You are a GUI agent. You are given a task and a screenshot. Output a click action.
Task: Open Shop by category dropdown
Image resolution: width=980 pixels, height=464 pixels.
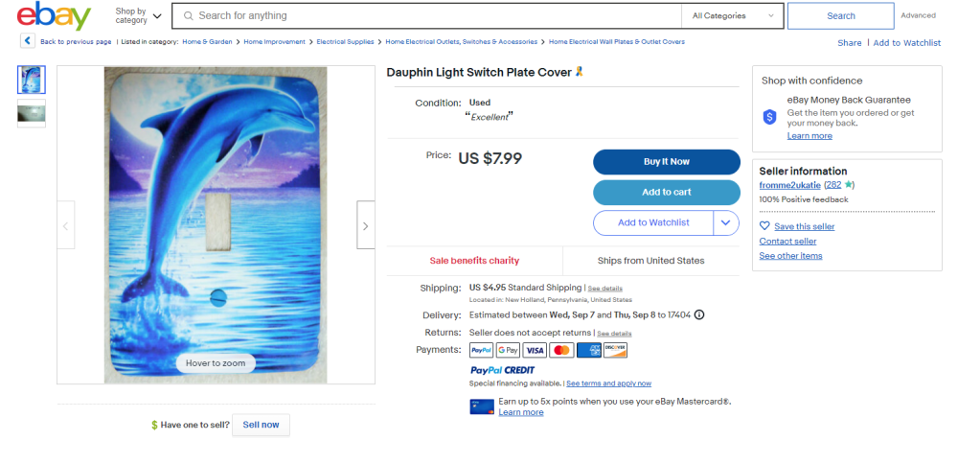[x=138, y=16]
